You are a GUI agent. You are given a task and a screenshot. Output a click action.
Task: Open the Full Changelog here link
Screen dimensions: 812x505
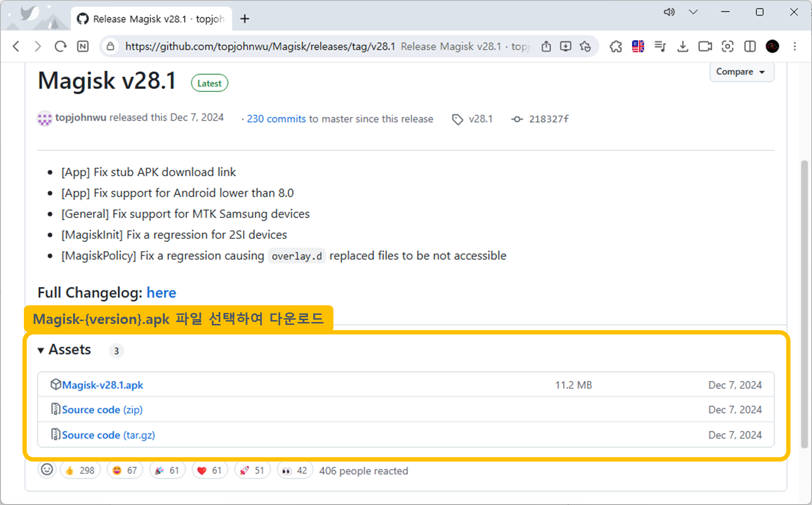pos(161,292)
